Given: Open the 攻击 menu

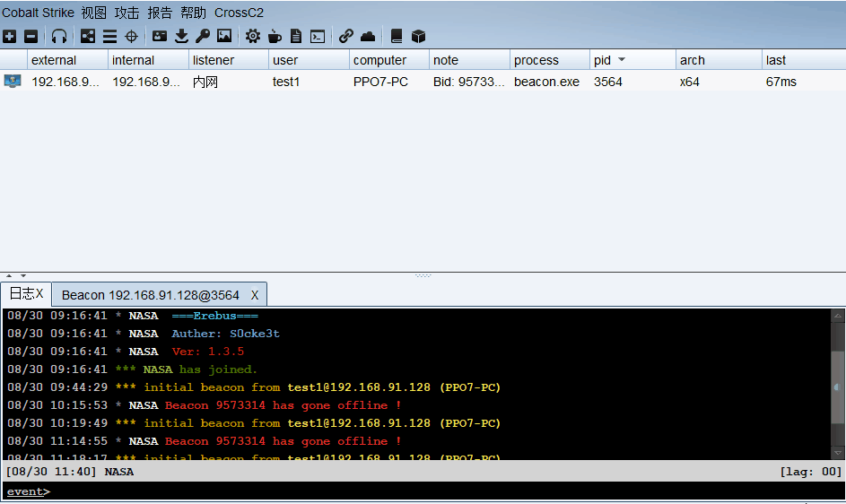Looking at the screenshot, I should [x=126, y=13].
